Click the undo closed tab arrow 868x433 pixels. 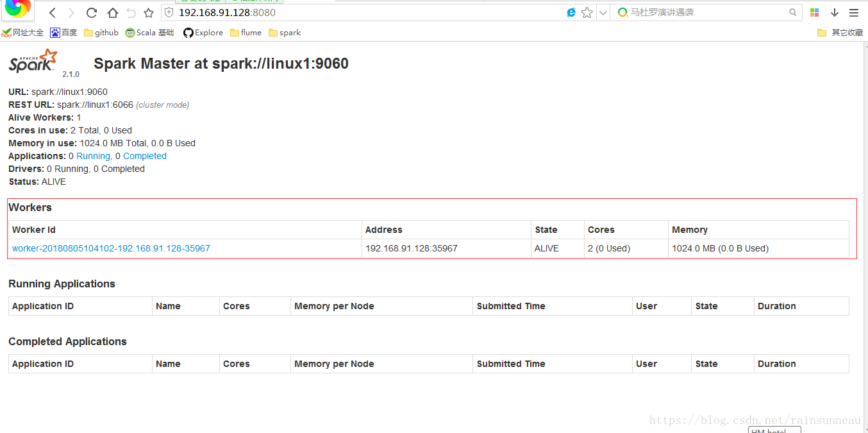pos(131,13)
